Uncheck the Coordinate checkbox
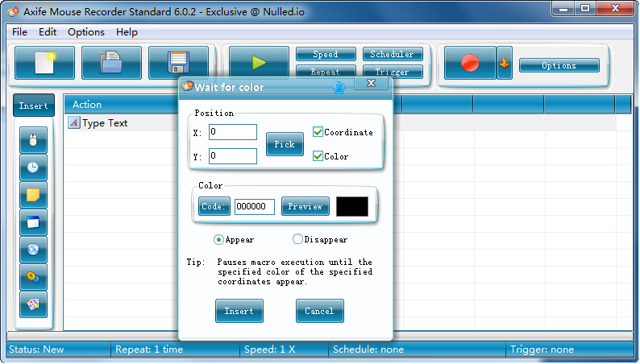 pos(318,132)
